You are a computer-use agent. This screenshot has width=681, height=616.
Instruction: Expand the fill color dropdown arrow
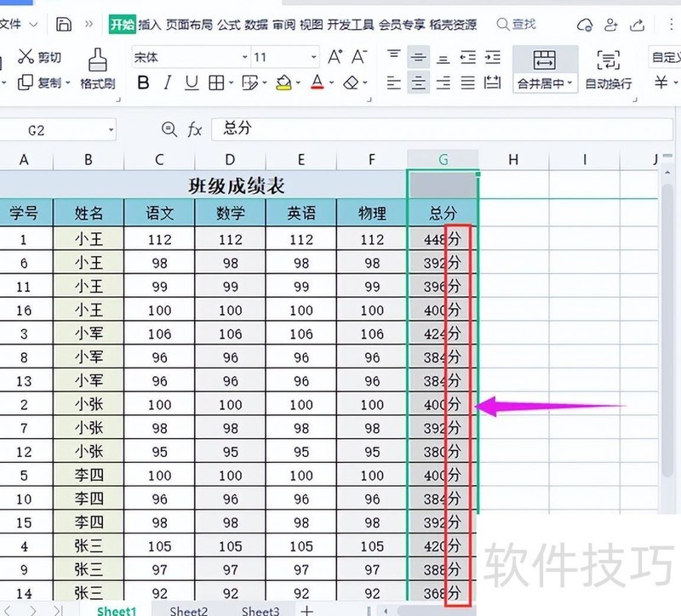click(x=298, y=82)
